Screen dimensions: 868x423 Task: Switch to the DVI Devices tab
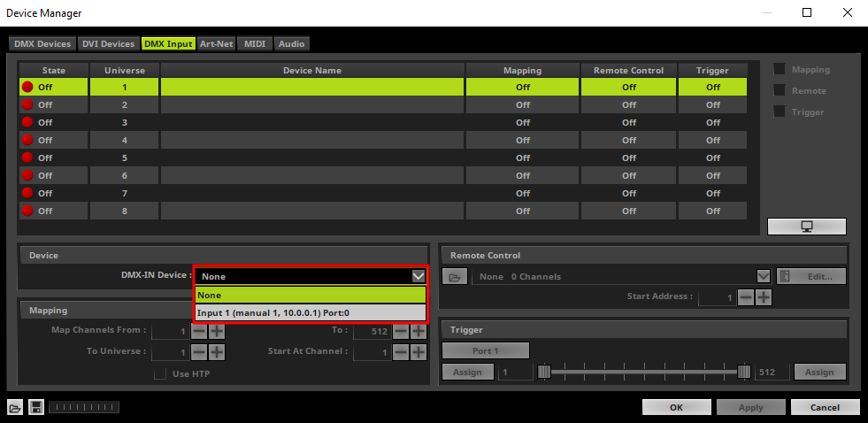(109, 43)
